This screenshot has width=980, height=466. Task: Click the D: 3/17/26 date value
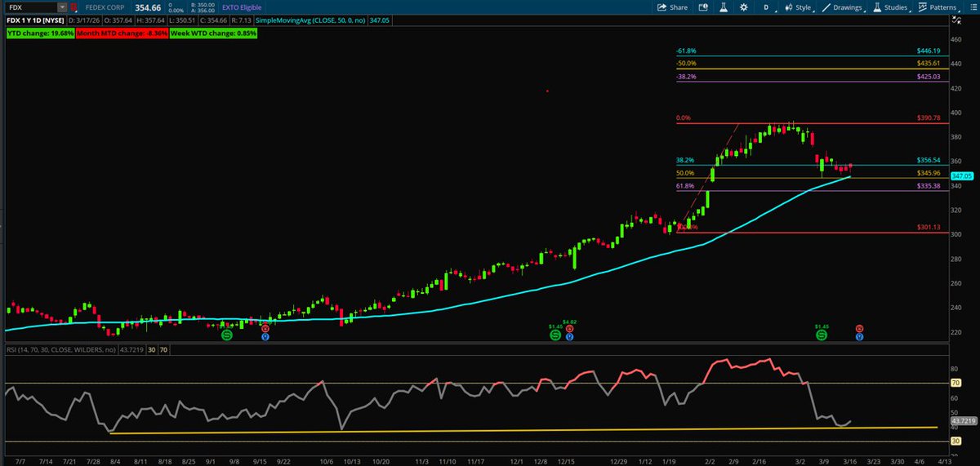82,20
